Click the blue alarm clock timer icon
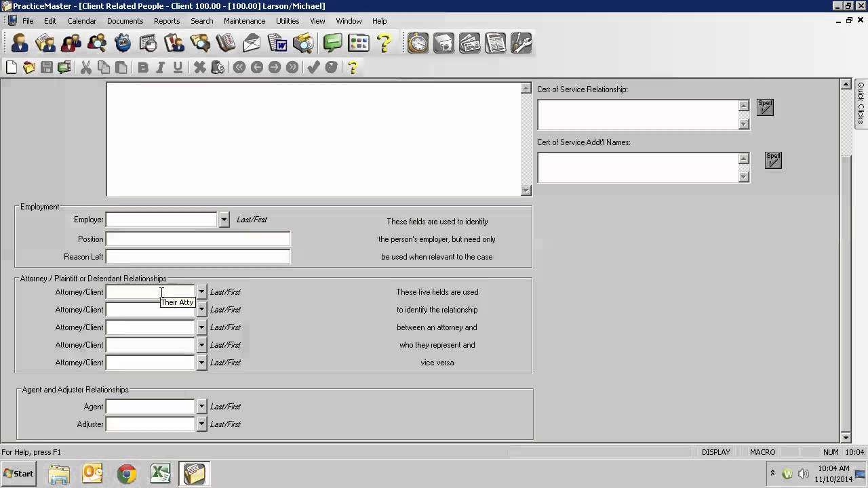 123,43
